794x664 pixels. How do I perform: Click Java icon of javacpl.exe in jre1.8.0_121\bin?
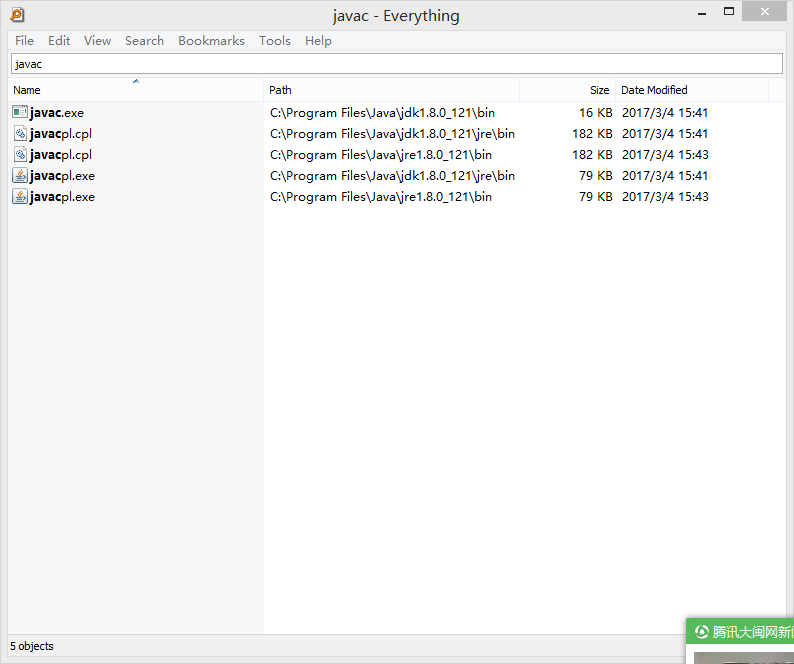tap(20, 197)
